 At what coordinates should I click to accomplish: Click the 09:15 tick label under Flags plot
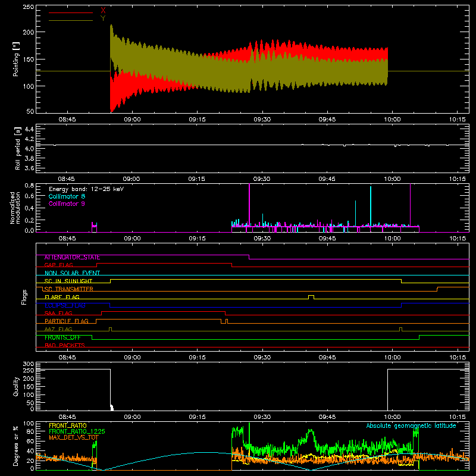pyautogui.click(x=197, y=358)
